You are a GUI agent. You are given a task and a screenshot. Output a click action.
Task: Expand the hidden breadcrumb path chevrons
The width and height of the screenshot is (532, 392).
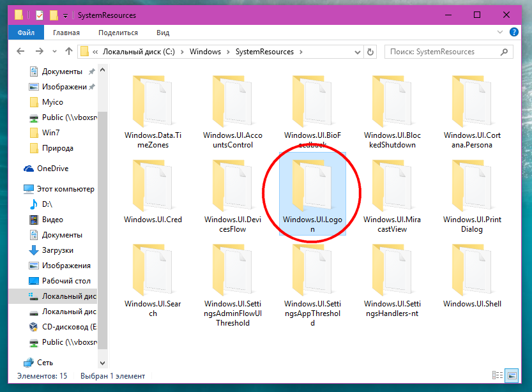click(95, 52)
